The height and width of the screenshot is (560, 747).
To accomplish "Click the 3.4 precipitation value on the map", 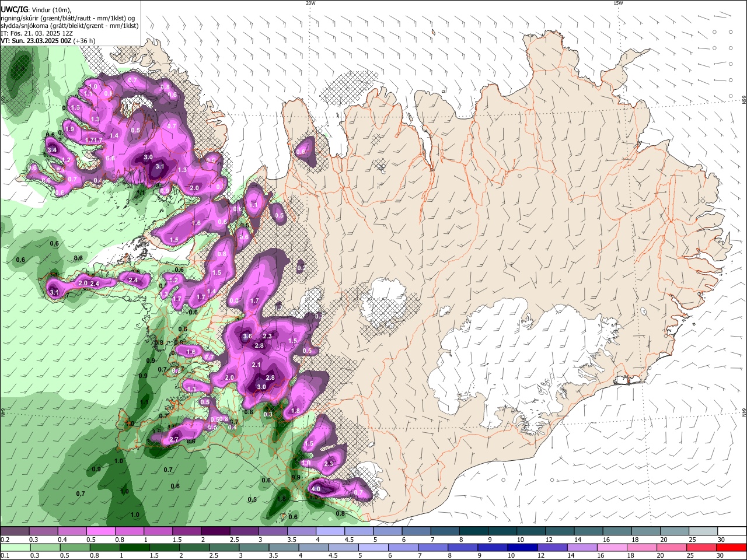I will (x=52, y=150).
